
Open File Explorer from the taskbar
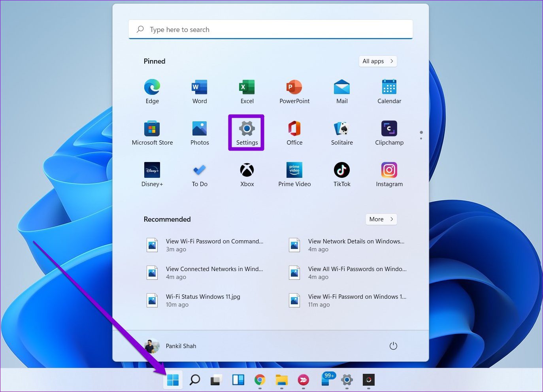pyautogui.click(x=281, y=380)
